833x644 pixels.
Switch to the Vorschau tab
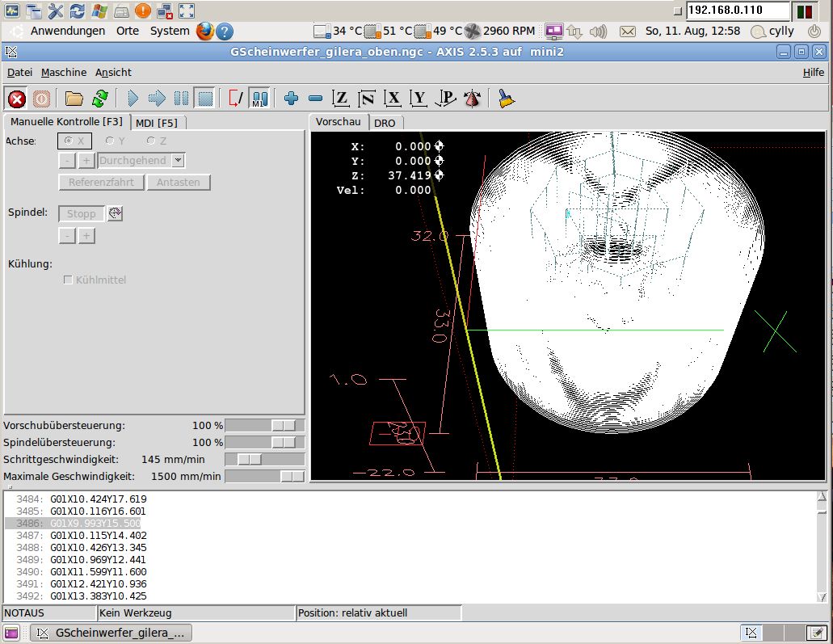(x=338, y=122)
